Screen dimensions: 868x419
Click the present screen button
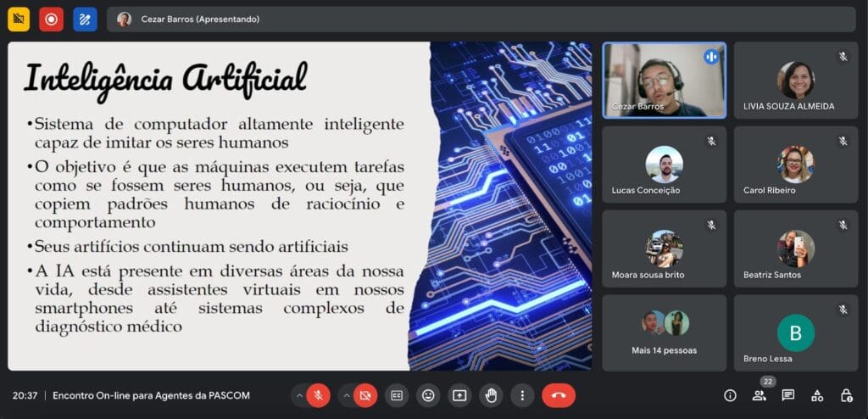click(x=459, y=395)
